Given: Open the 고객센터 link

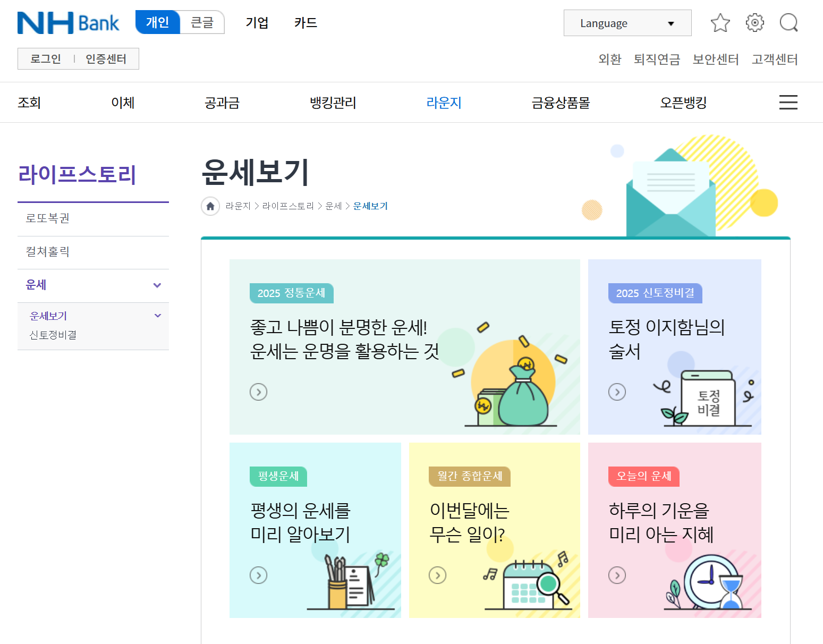Looking at the screenshot, I should click(x=775, y=60).
